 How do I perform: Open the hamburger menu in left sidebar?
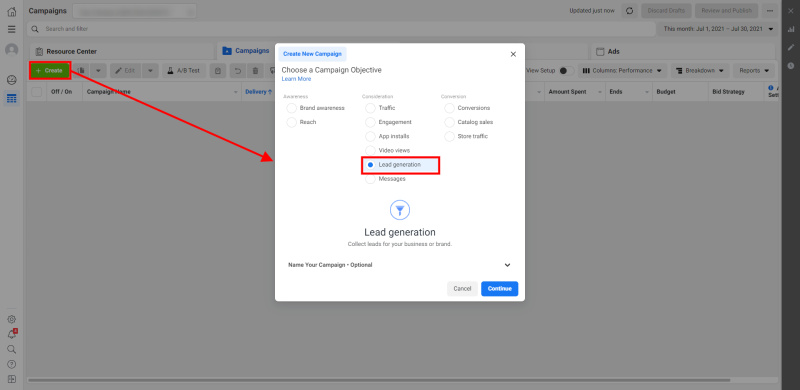coord(11,30)
